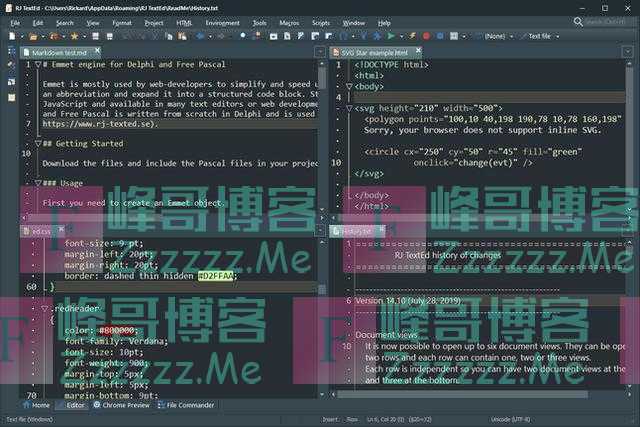
Task: Switch to the 'SVG Star example.html' tab
Action: (373, 52)
